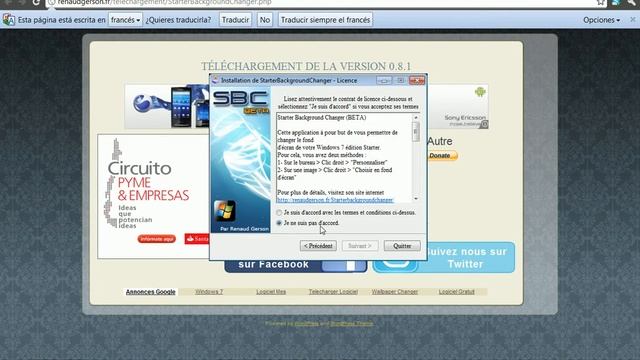Click the browser reload icon
Image resolution: width=640 pixels, height=360 pixels.
[x=36, y=2]
